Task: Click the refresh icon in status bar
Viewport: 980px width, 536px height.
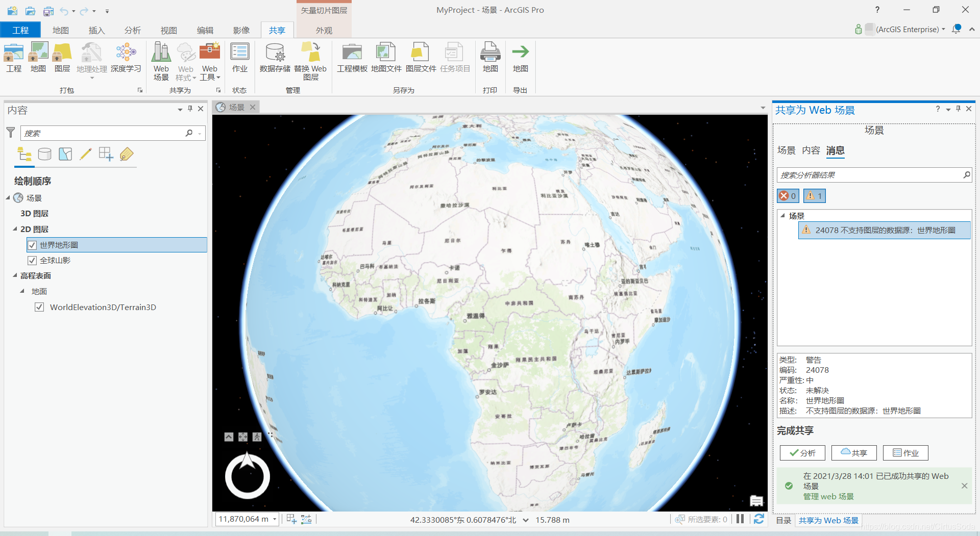Action: [759, 519]
